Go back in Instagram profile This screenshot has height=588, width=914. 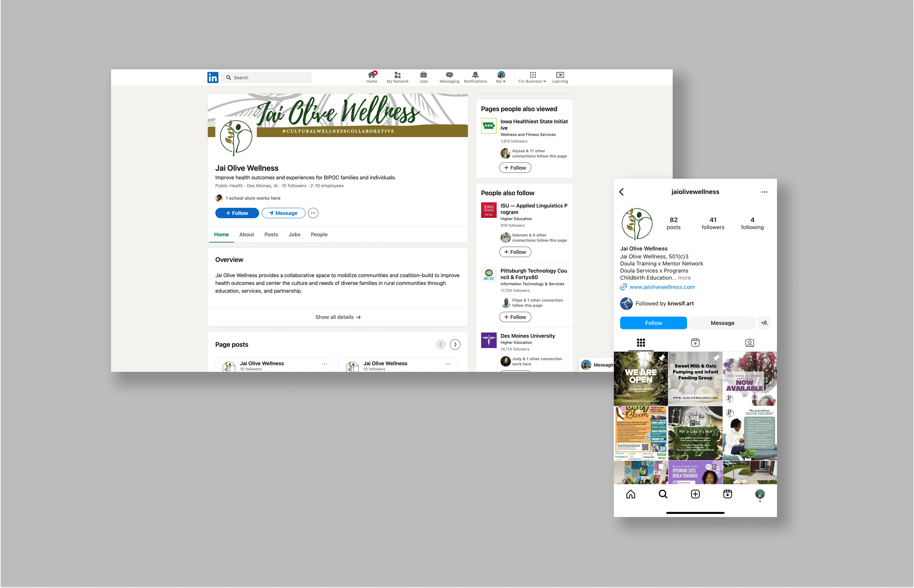(622, 192)
